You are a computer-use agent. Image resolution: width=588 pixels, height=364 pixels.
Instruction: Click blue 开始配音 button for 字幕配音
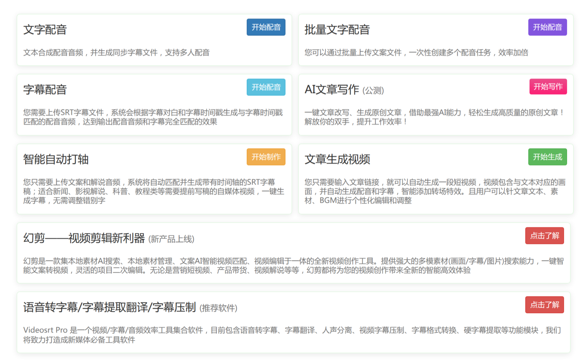click(x=266, y=87)
